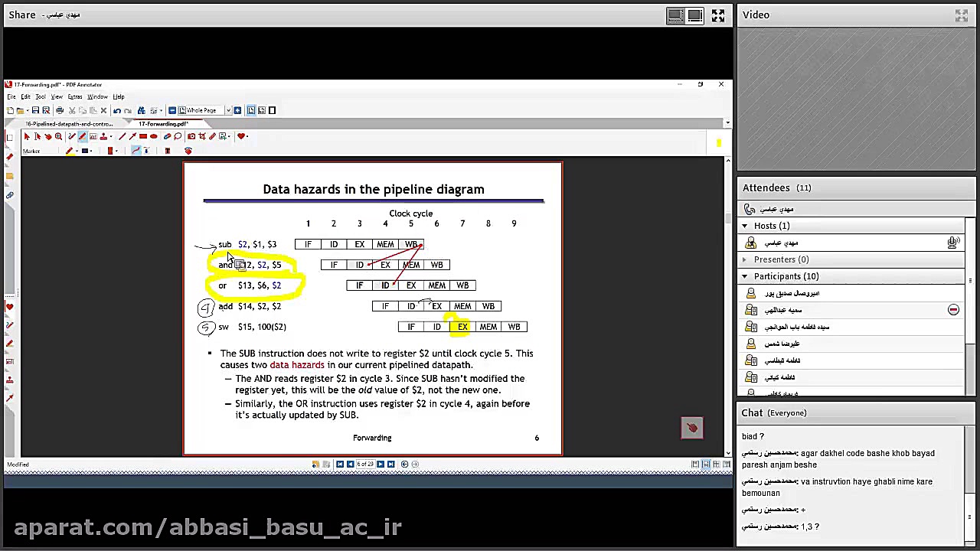980x551 pixels.
Task: Open the Stamp tool dropdown arrow
Action: click(111, 136)
